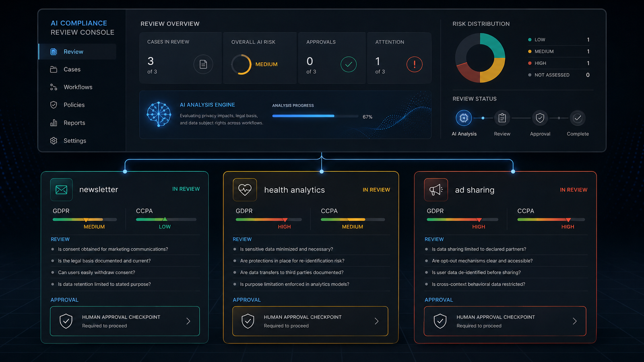Open newsletter Human Approval Checkpoint
The width and height of the screenshot is (644, 362).
pyautogui.click(x=125, y=321)
